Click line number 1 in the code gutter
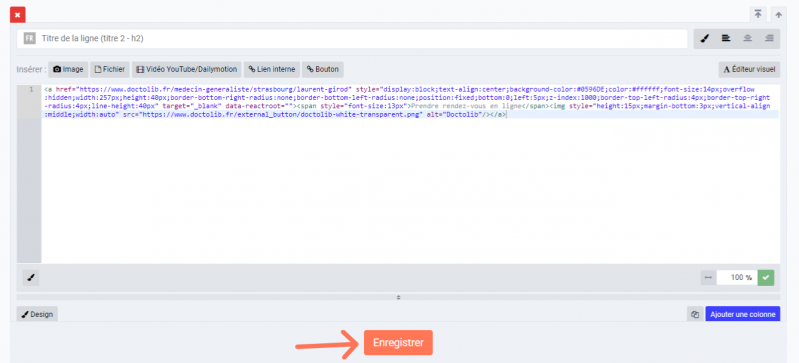799x363 pixels. [31, 89]
